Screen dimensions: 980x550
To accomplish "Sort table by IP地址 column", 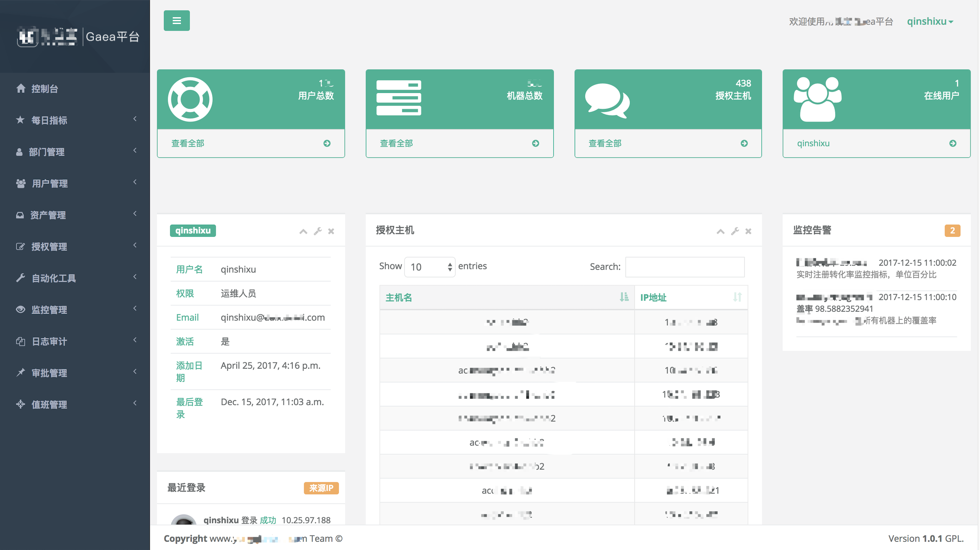I will tap(691, 298).
